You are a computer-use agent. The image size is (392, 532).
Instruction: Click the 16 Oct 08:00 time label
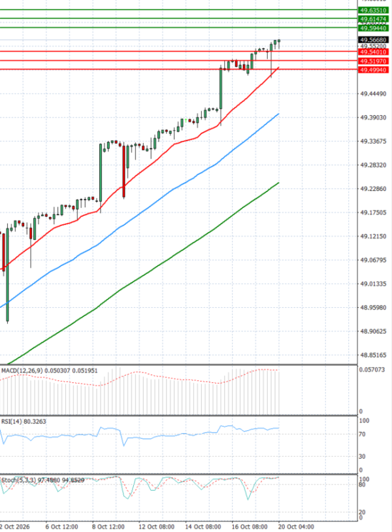250,527
